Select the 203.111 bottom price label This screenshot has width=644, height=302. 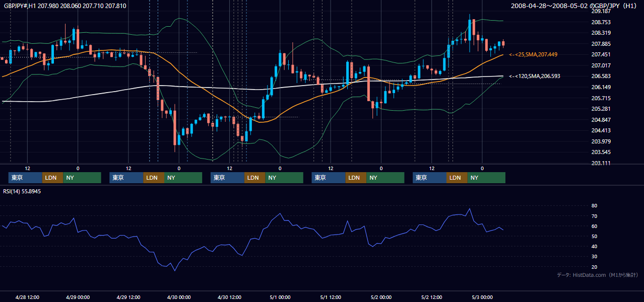601,163
